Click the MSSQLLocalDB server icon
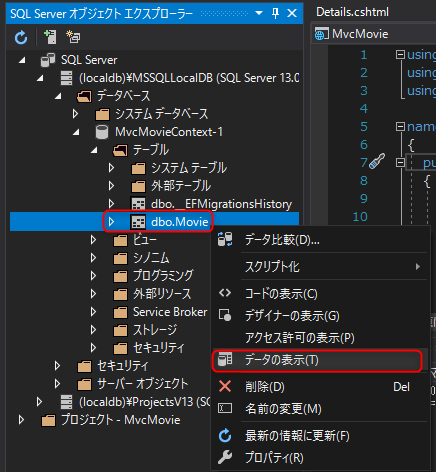436x472 pixels. [x=66, y=78]
